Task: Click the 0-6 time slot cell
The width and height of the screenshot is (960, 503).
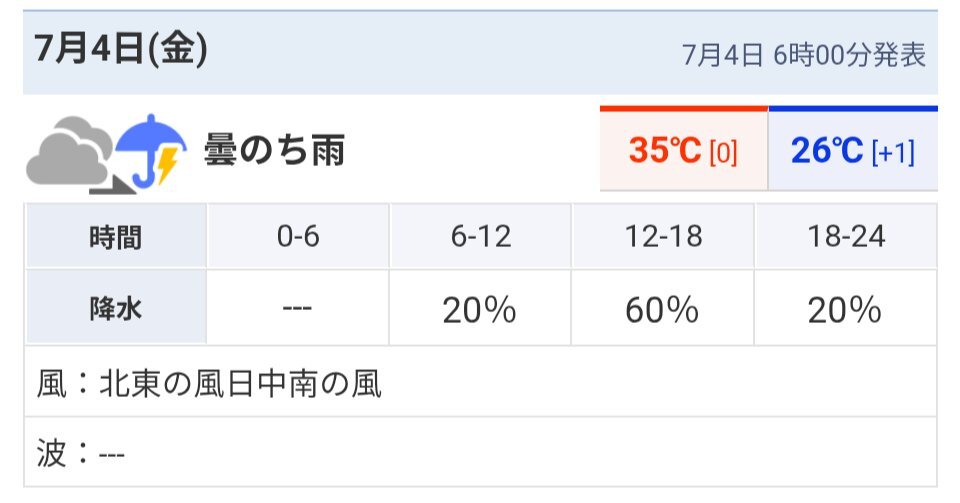Action: [x=298, y=236]
